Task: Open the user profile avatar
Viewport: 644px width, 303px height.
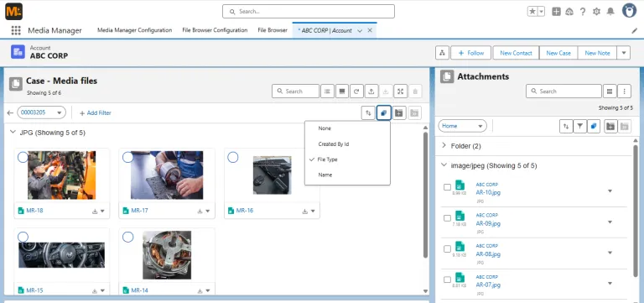Action: pos(629,11)
